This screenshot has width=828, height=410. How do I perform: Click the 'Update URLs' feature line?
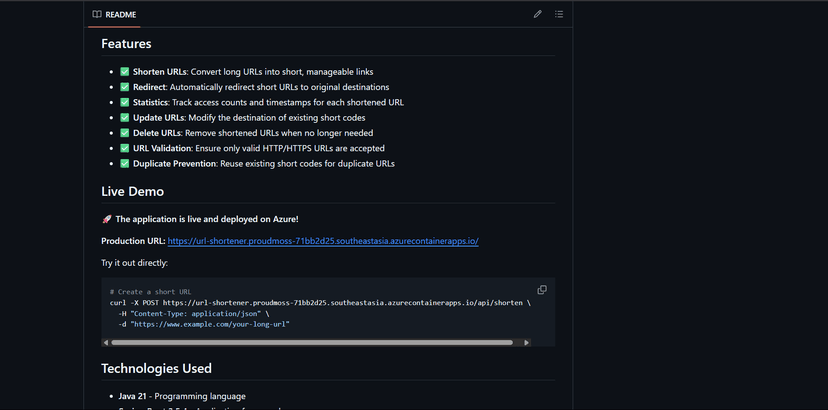[x=249, y=117]
